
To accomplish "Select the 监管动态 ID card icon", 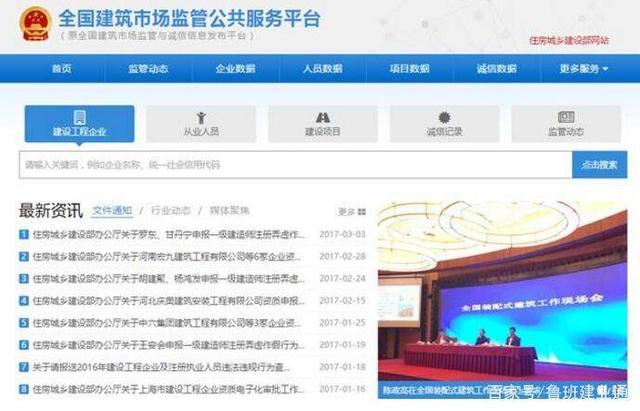I will (566, 118).
